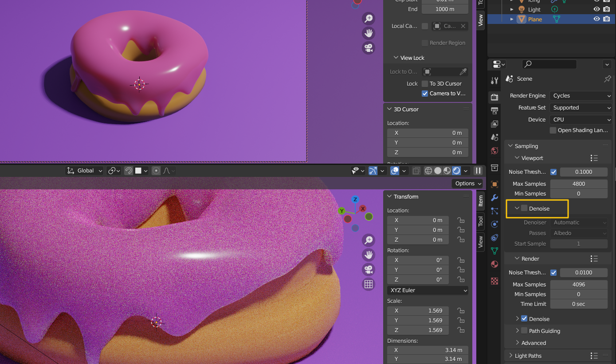The image size is (616, 364).
Task: Switch orthographic/perspective with the grid icon
Action: click(369, 284)
